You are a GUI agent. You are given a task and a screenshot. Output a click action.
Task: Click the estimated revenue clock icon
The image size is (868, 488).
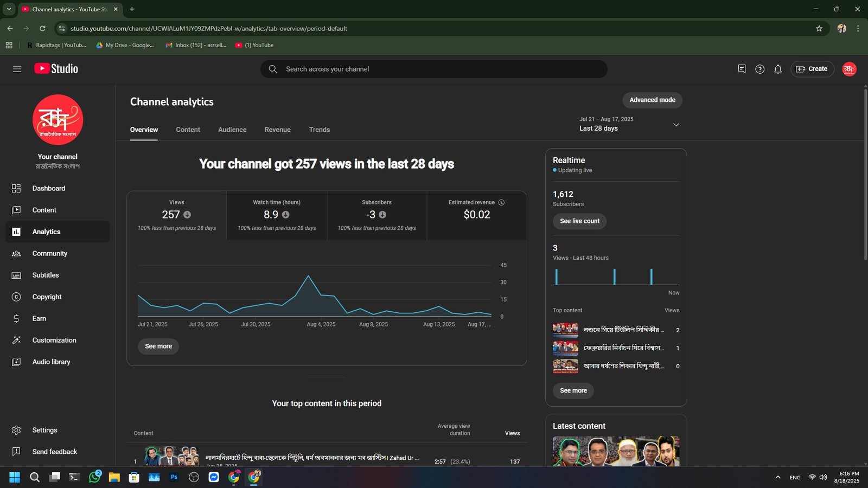point(501,202)
